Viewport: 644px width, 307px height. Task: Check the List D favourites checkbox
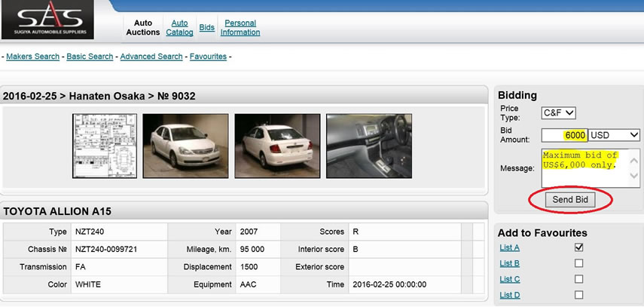point(578,295)
